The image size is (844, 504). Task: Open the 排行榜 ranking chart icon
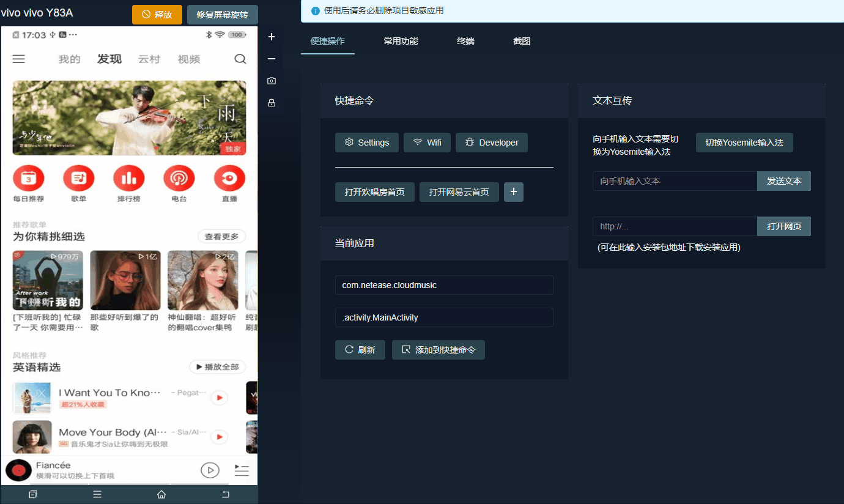(x=129, y=178)
